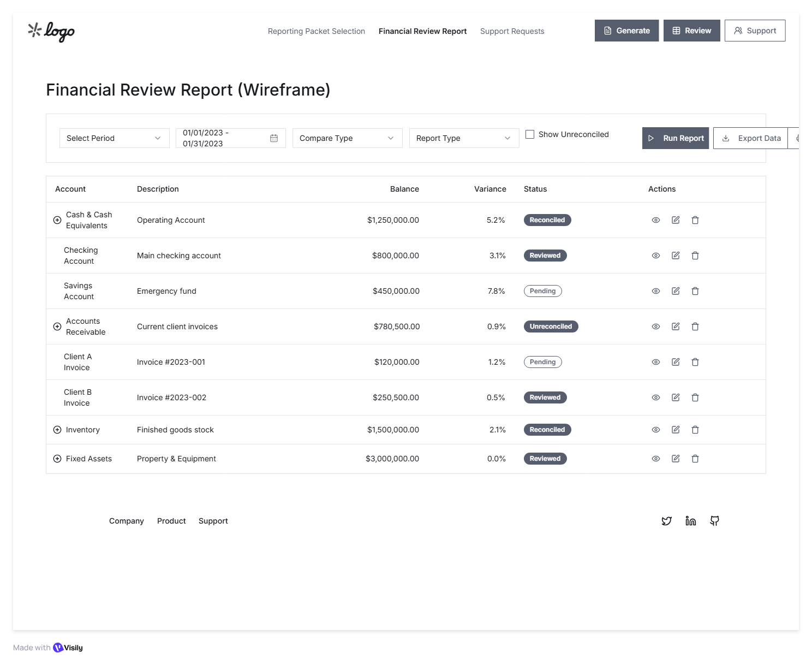
Task: Trash the Fixed Assets row
Action: (x=695, y=459)
